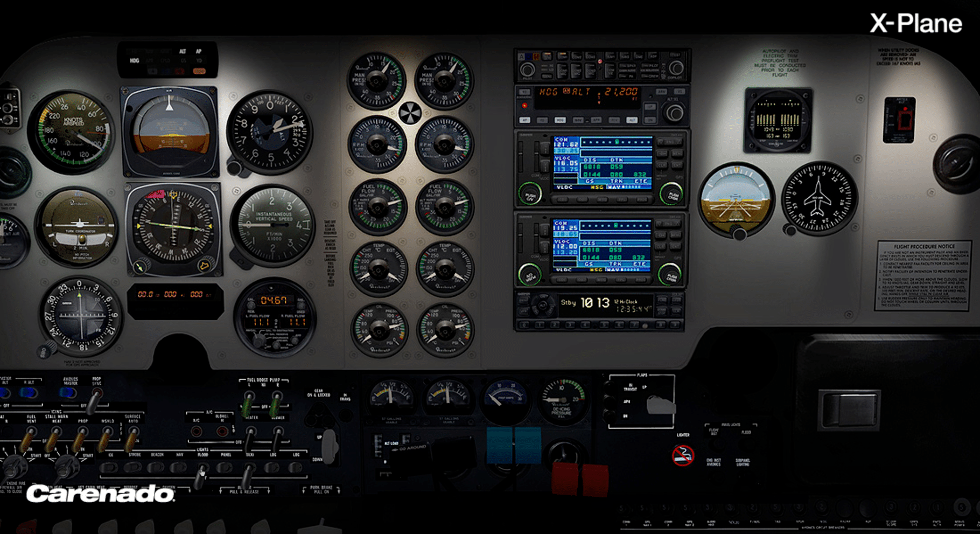Select the copilot standby attitude indicator
Viewport: 980px width, 534px height.
[736, 200]
